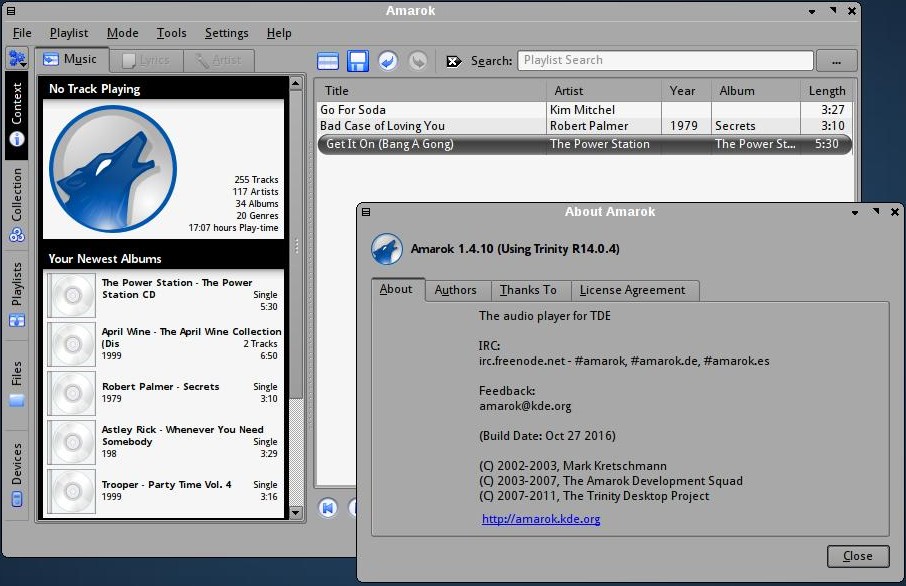906x586 pixels.
Task: Click the redo icon in playlist toolbar
Action: (418, 61)
